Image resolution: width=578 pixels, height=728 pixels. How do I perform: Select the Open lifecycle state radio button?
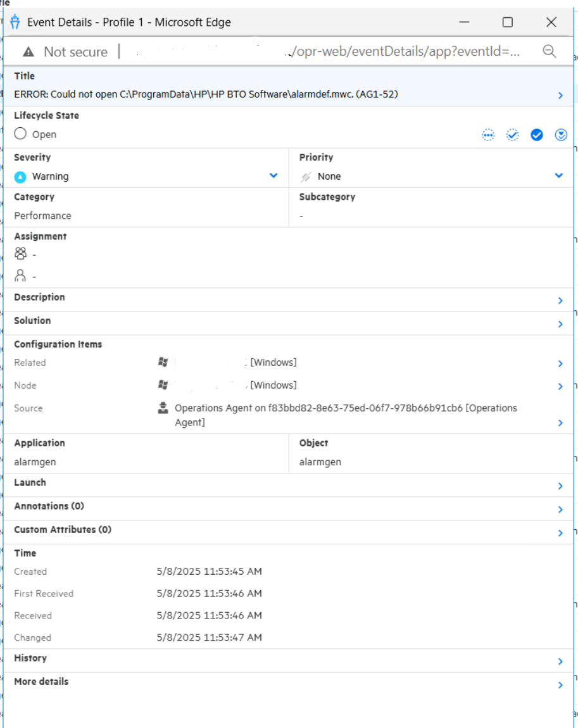(20, 134)
